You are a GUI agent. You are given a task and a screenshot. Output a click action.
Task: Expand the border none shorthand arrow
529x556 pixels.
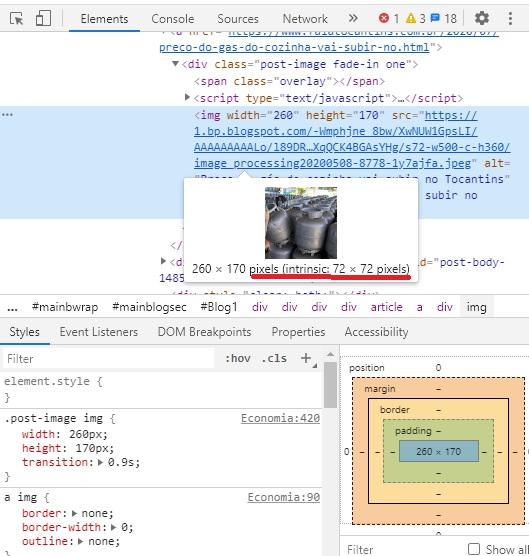(x=74, y=513)
